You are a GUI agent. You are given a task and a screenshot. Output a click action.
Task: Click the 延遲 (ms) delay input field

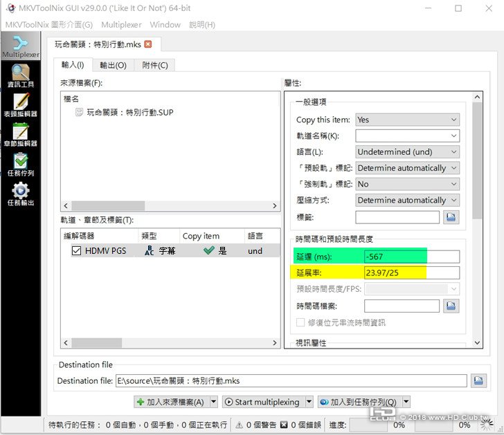(412, 257)
